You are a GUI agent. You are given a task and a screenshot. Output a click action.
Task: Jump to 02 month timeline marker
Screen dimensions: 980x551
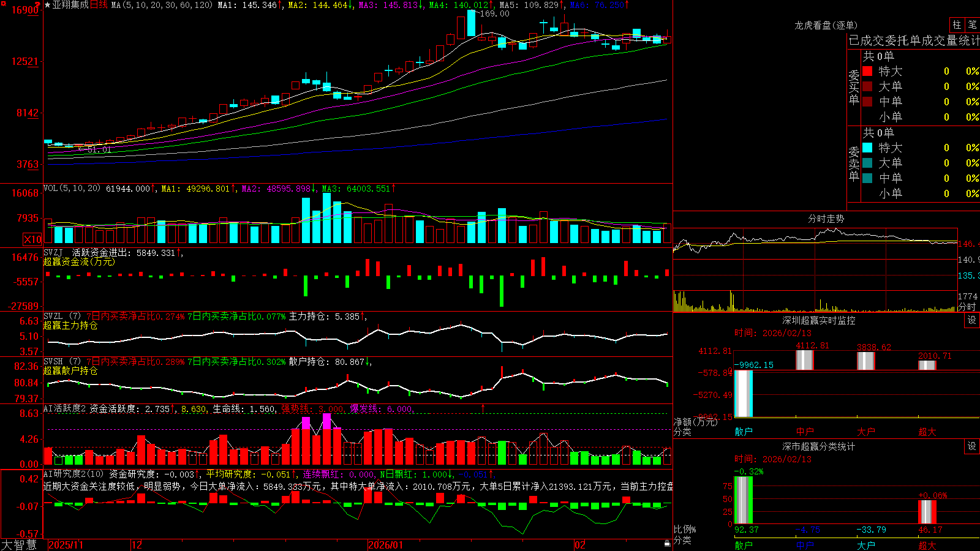tap(580, 544)
